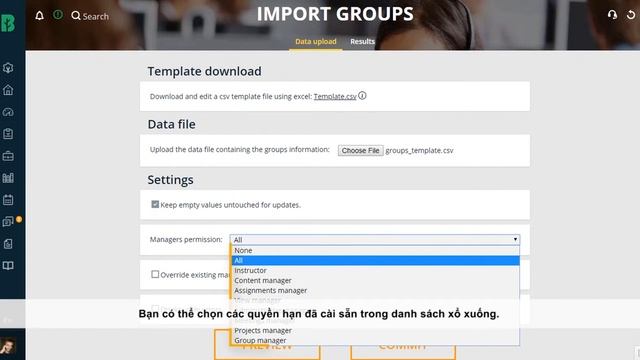
Task: Open the notifications bell
Action: (39, 16)
